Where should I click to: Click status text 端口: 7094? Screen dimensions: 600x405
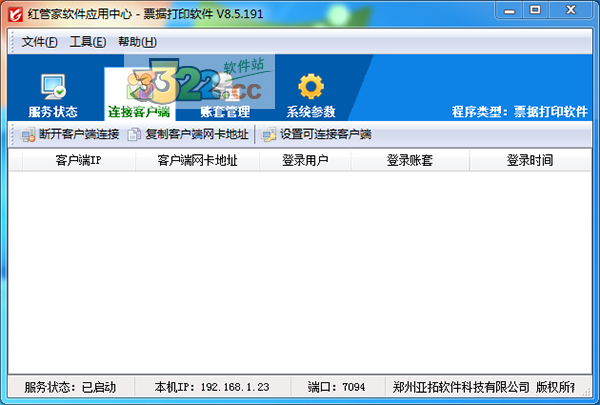[336, 387]
